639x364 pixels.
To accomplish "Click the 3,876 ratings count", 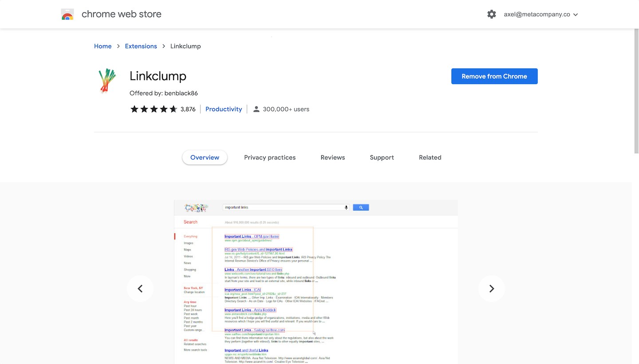I will coord(188,109).
